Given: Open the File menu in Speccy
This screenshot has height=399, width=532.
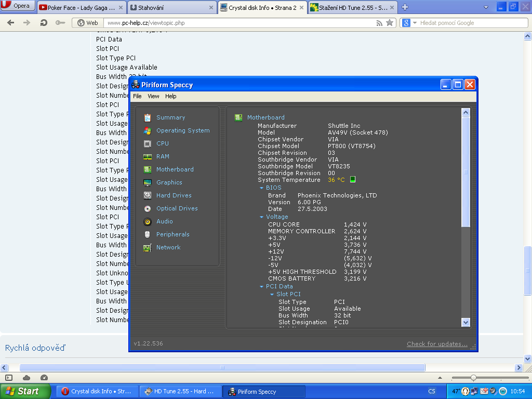Looking at the screenshot, I should [x=137, y=96].
